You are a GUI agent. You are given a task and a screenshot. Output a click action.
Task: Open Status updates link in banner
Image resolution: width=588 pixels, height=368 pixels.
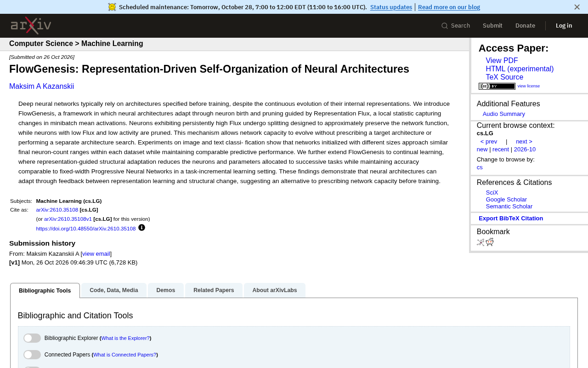391,7
